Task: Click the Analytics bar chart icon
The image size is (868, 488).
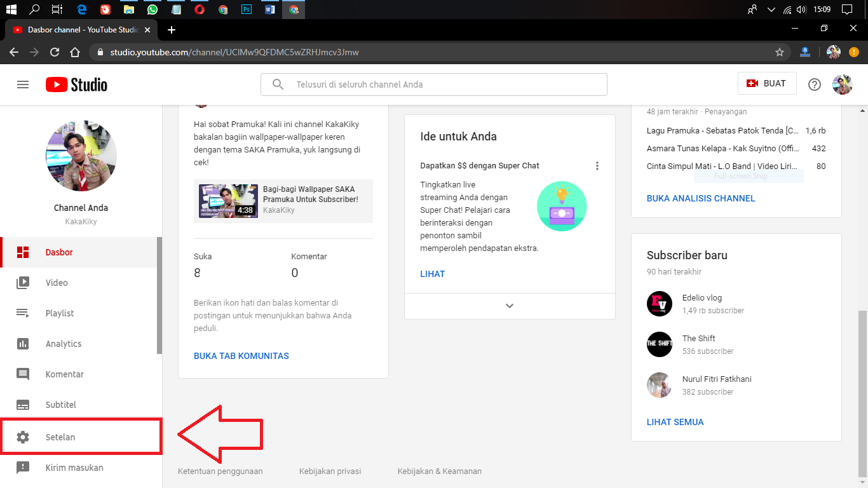Action: click(23, 344)
